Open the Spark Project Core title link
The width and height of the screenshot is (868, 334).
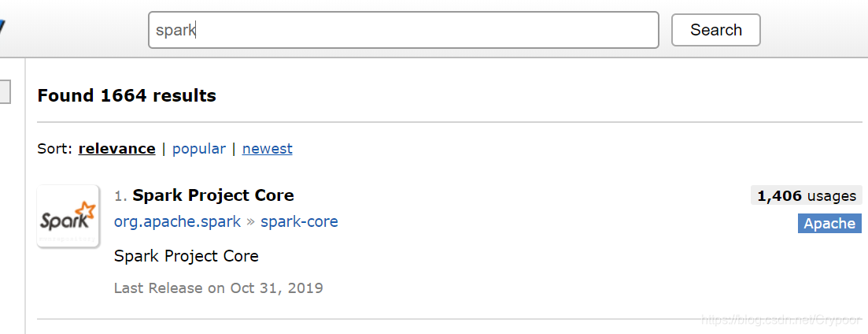pyautogui.click(x=212, y=195)
